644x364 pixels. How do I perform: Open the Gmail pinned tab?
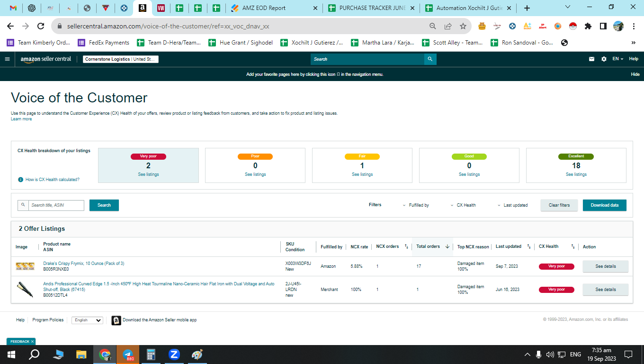tap(13, 8)
